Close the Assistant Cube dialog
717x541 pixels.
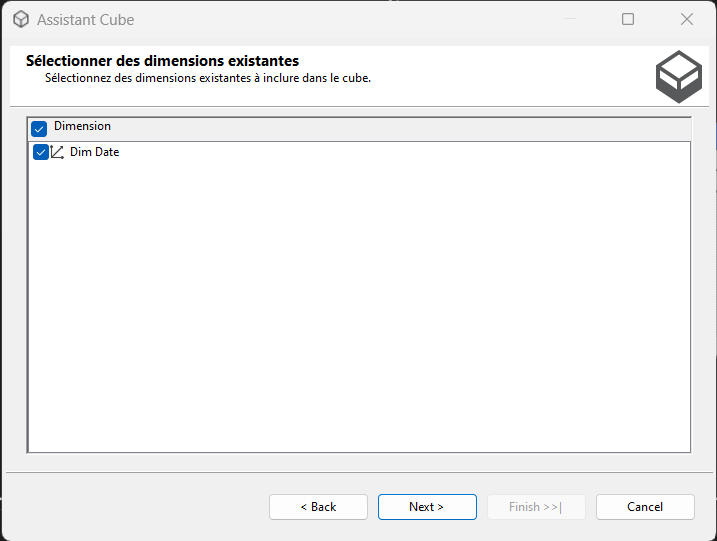[x=687, y=19]
